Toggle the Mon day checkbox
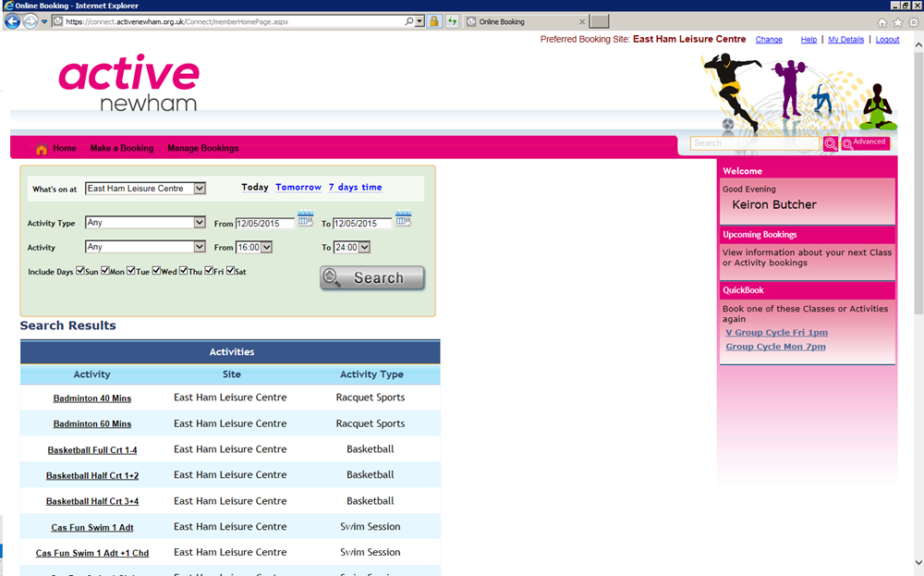 [x=105, y=271]
